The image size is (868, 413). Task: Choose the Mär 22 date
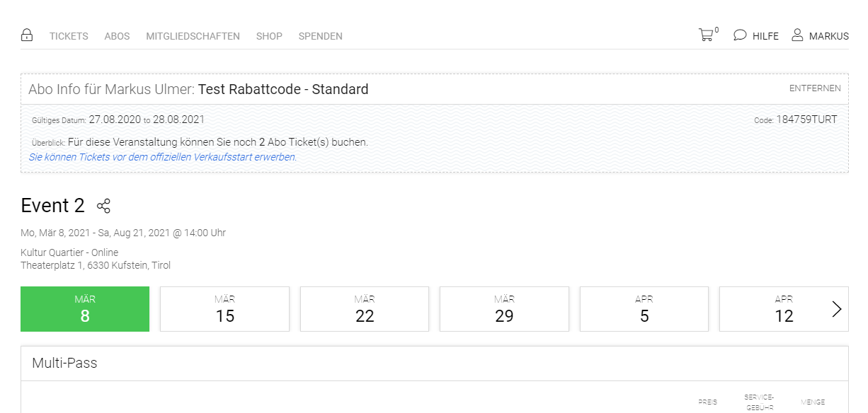[365, 309]
